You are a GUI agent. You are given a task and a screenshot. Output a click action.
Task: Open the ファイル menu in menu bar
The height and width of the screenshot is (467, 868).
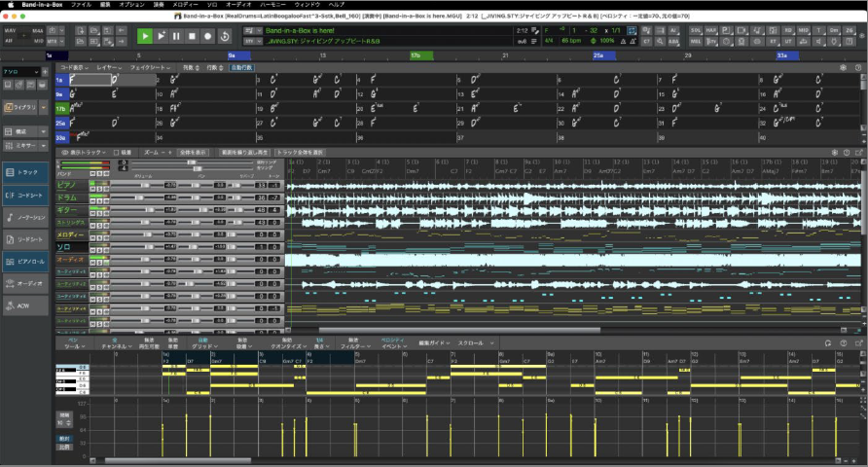(82, 5)
